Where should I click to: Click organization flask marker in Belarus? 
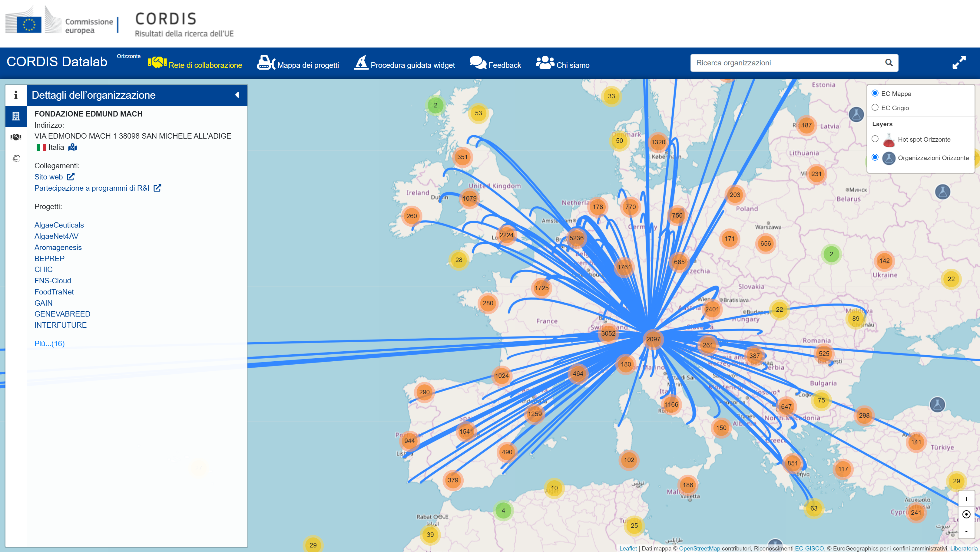tap(943, 192)
